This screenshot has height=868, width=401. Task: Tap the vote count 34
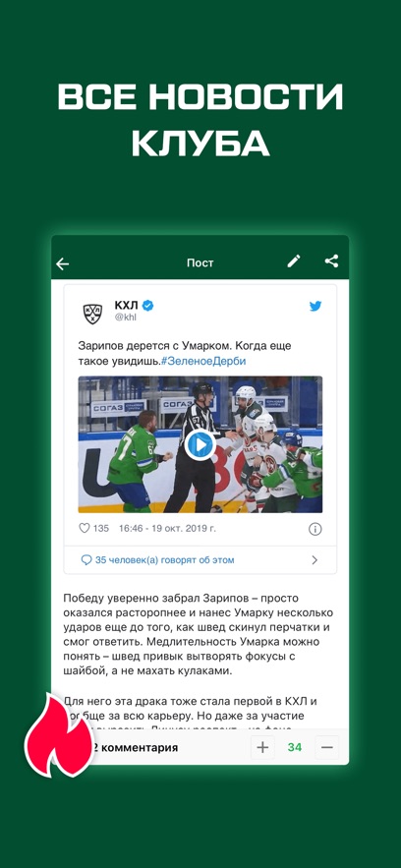point(295,748)
